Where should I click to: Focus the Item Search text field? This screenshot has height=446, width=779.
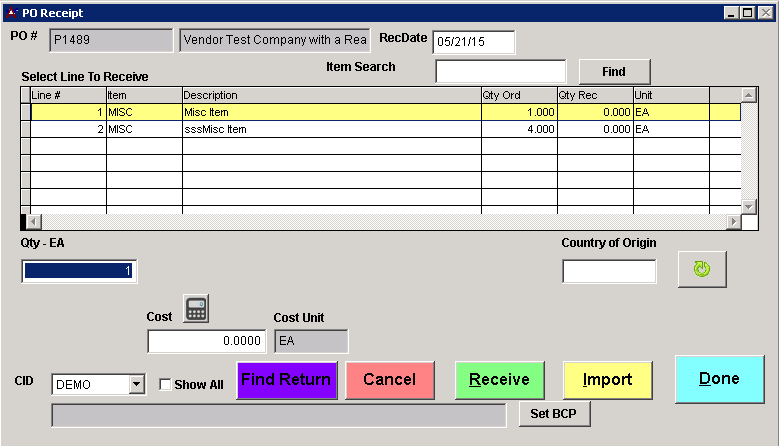500,71
